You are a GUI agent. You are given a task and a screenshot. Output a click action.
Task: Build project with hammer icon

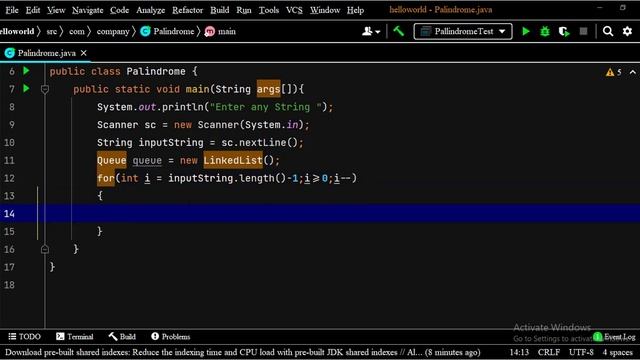tap(398, 31)
